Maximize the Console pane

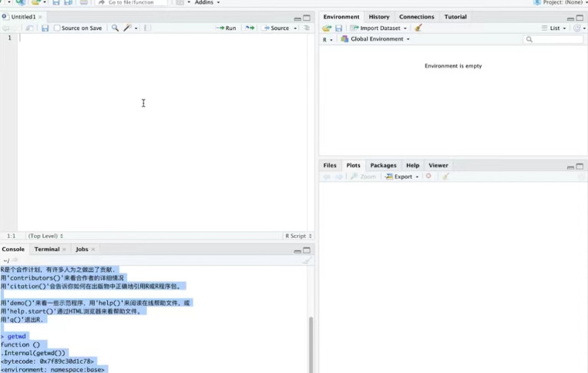pos(307,250)
